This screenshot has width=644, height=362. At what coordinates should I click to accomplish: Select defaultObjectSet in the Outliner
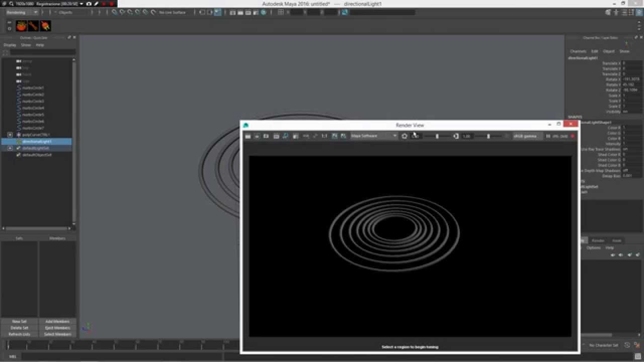click(x=37, y=155)
